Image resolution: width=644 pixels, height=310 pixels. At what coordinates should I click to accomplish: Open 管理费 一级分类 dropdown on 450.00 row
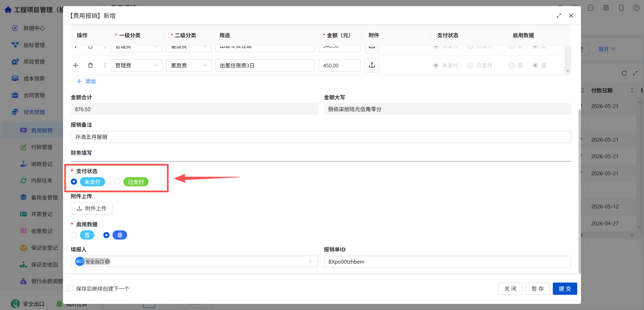137,65
